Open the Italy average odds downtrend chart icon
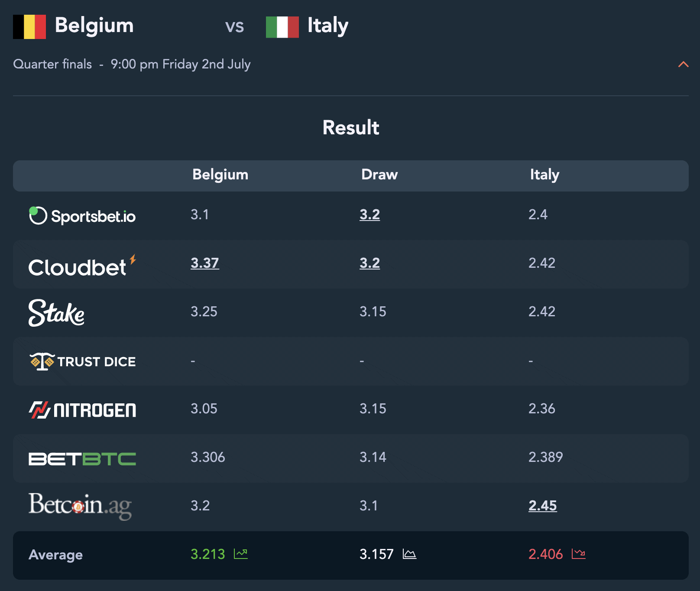The width and height of the screenshot is (700, 591). click(x=578, y=554)
